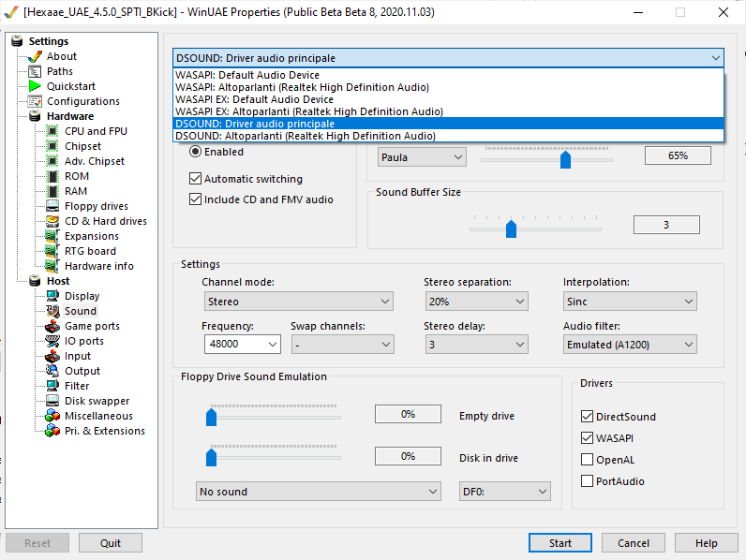This screenshot has height=560, width=746.
Task: Click the Cancel button
Action: (x=634, y=543)
